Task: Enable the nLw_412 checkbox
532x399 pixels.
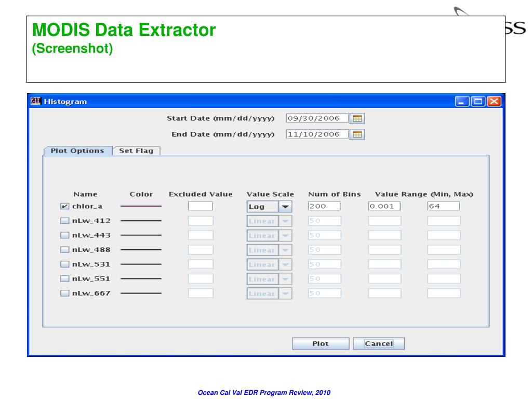Action: 64,220
